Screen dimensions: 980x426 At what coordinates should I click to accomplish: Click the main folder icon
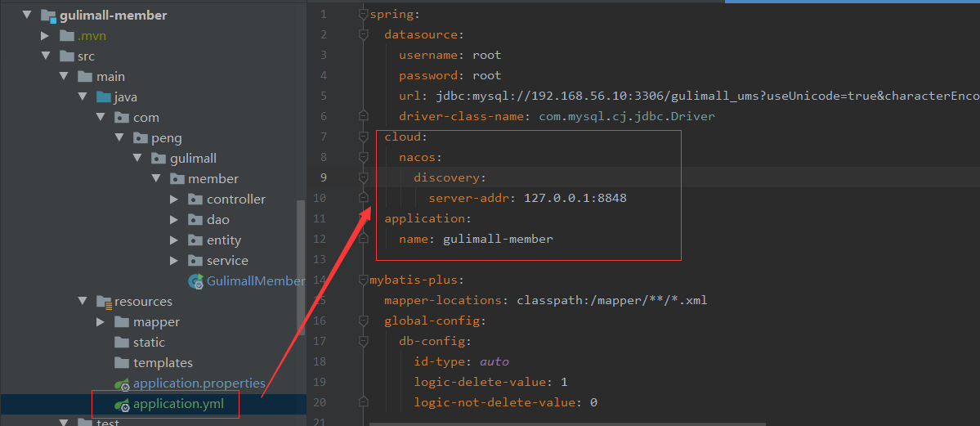(85, 76)
